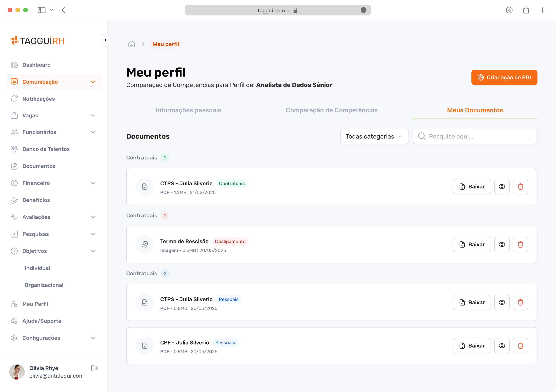Show CPF - Julia Silverio with eye icon

(502, 345)
